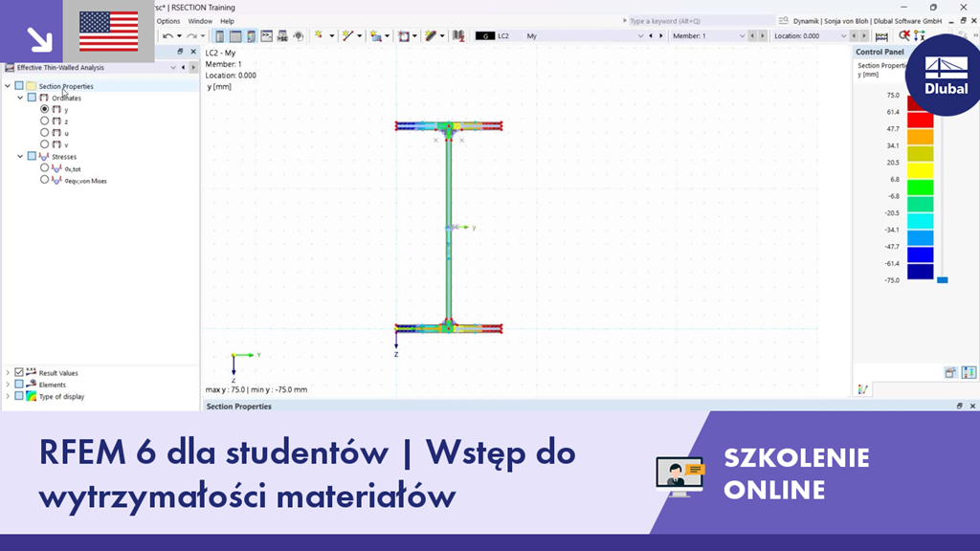Select the z ordinate radio button
This screenshot has height=551, width=980.
click(44, 121)
